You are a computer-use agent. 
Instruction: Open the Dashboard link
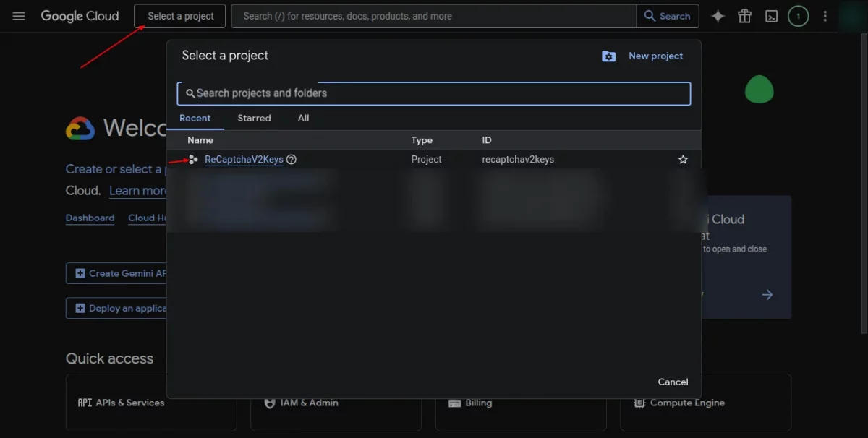(x=90, y=218)
